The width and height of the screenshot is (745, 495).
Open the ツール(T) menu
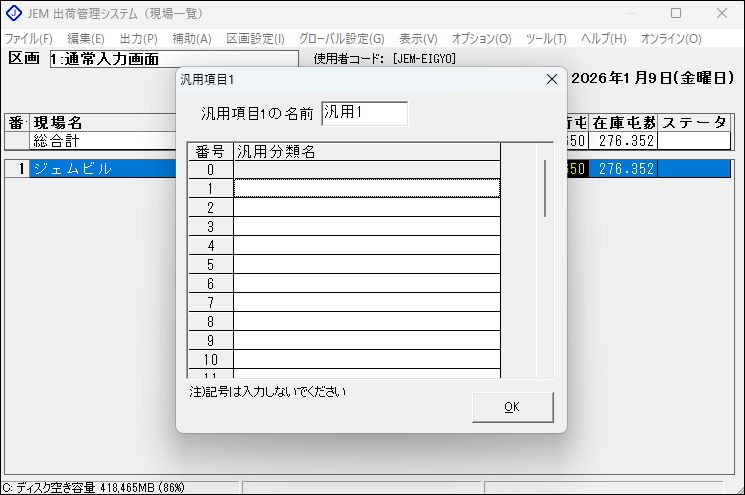pyautogui.click(x=546, y=38)
